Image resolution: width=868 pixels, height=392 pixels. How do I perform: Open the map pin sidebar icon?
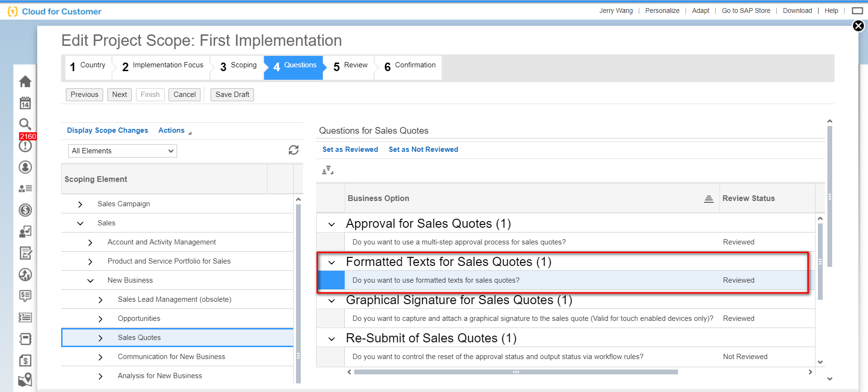25,380
